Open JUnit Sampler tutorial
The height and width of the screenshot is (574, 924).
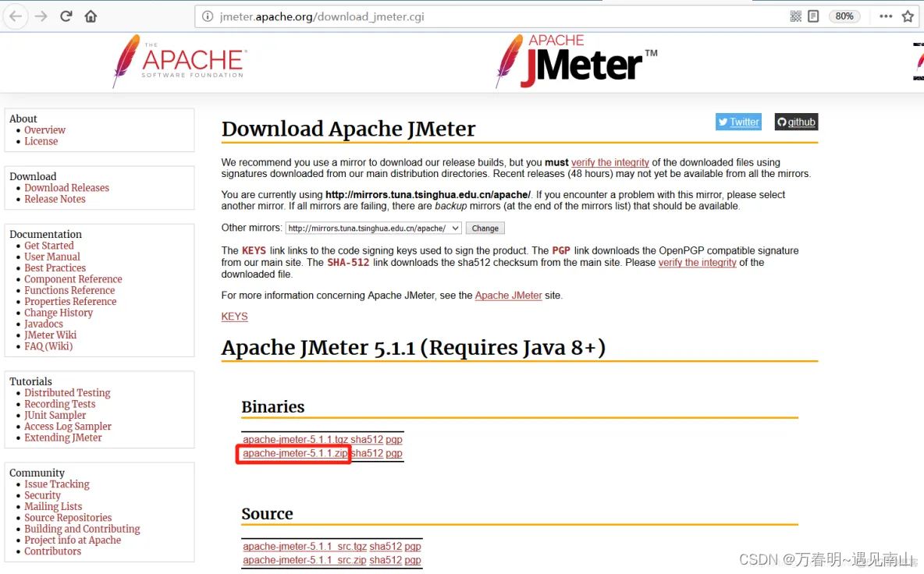coord(55,415)
